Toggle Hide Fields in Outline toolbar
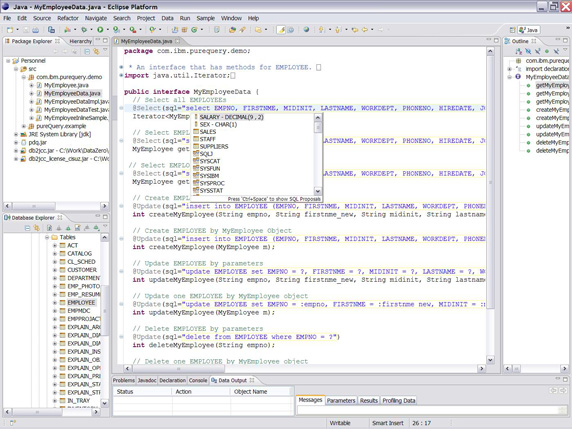This screenshot has height=429, width=572. (x=528, y=51)
